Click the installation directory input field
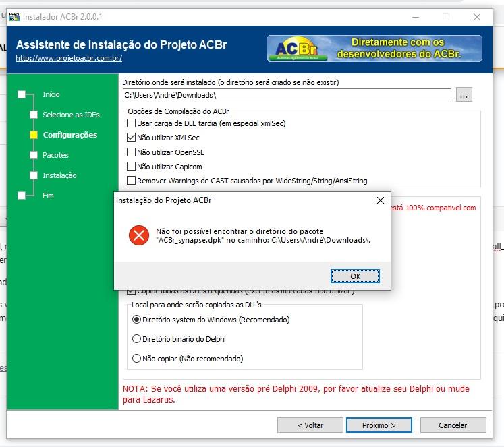Image resolution: width=504 pixels, height=447 pixels. coord(287,95)
